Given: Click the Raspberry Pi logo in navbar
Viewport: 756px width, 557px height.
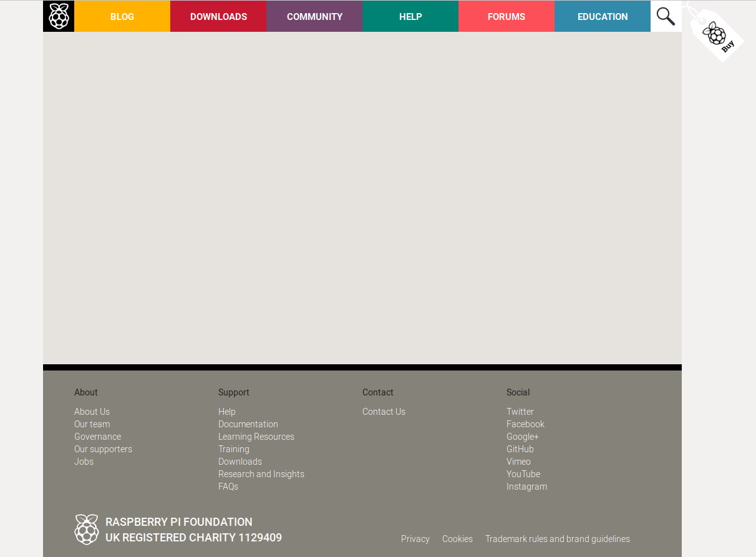Looking at the screenshot, I should [59, 16].
